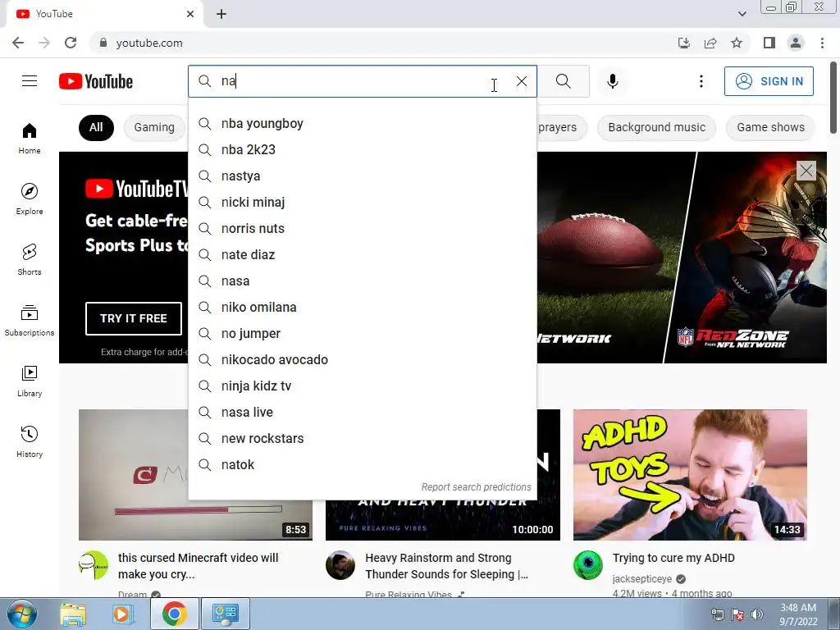
Task: Toggle Chrome side panel icon
Action: pos(769,43)
